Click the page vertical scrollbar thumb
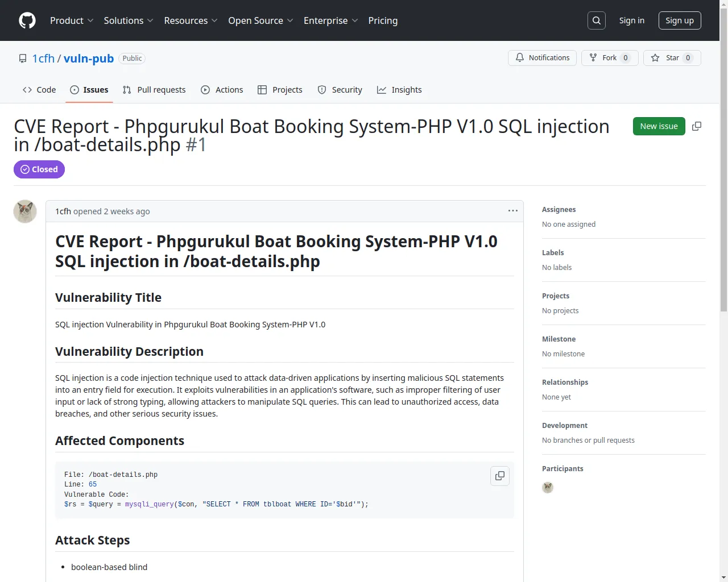 click(723, 159)
